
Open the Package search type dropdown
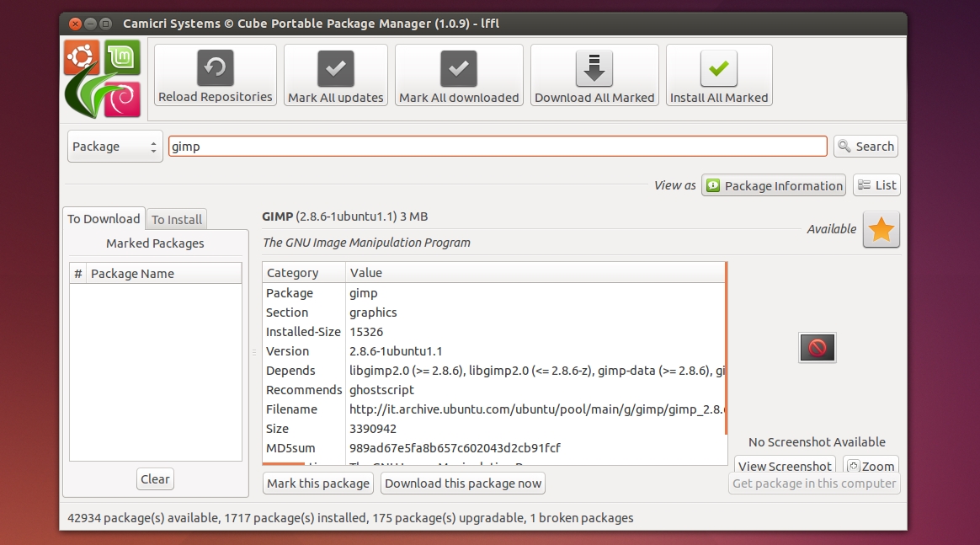(115, 147)
